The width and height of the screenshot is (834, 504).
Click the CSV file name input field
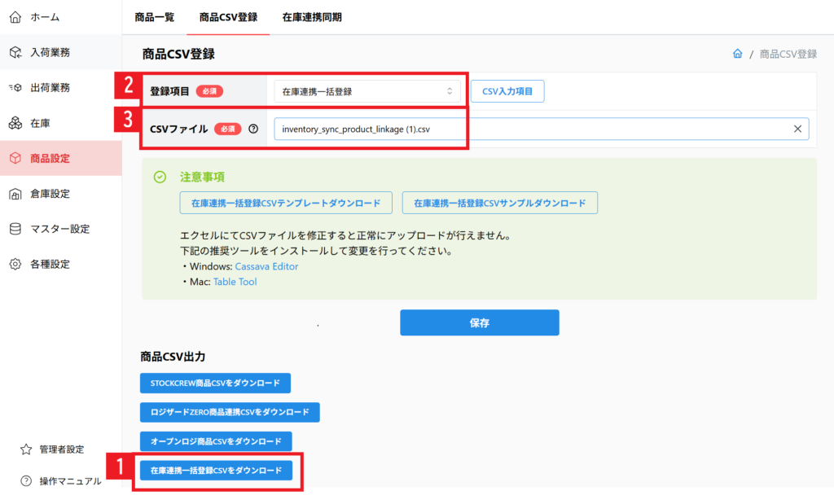529,129
